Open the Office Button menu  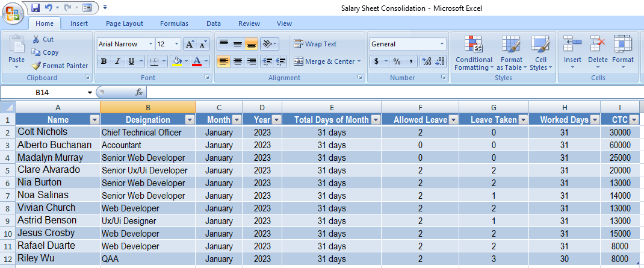13,13
